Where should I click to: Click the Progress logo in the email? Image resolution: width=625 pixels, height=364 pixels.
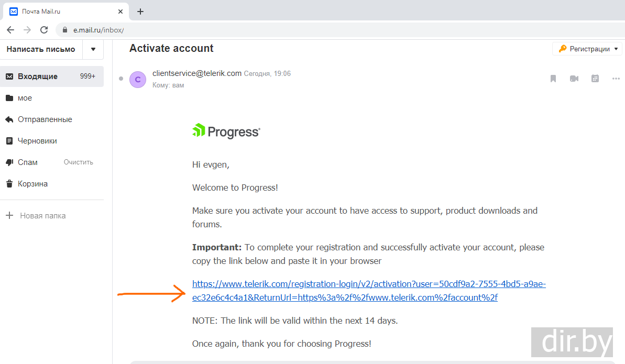[x=226, y=131]
